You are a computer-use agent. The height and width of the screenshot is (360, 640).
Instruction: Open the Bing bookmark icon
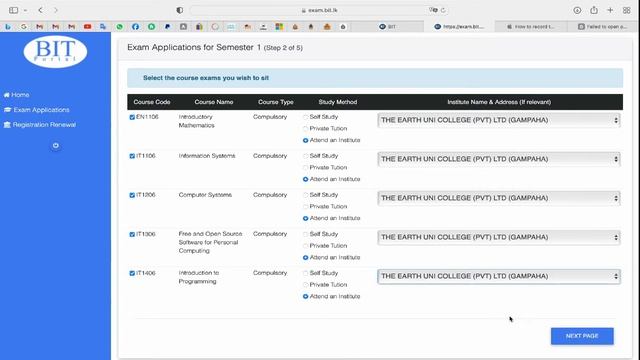pyautogui.click(x=8, y=27)
